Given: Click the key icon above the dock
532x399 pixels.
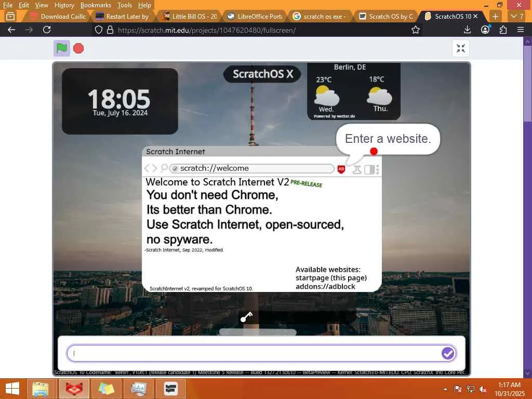Looking at the screenshot, I should click(x=247, y=316).
